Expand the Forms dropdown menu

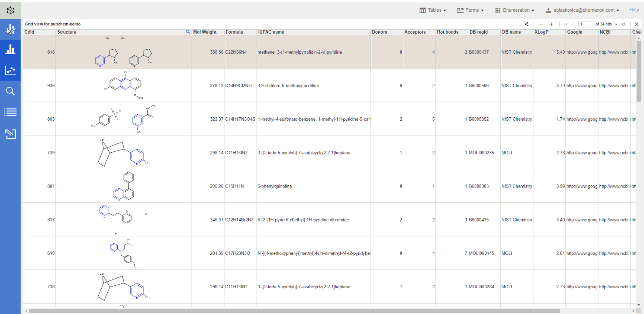(470, 10)
